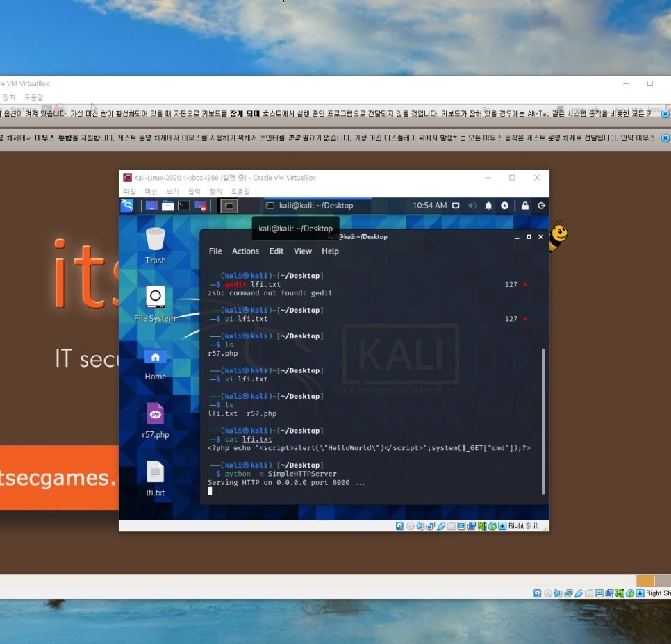This screenshot has width=671, height=644.
Task: Click the terminal vertical scrollbar handle
Action: tap(543, 422)
